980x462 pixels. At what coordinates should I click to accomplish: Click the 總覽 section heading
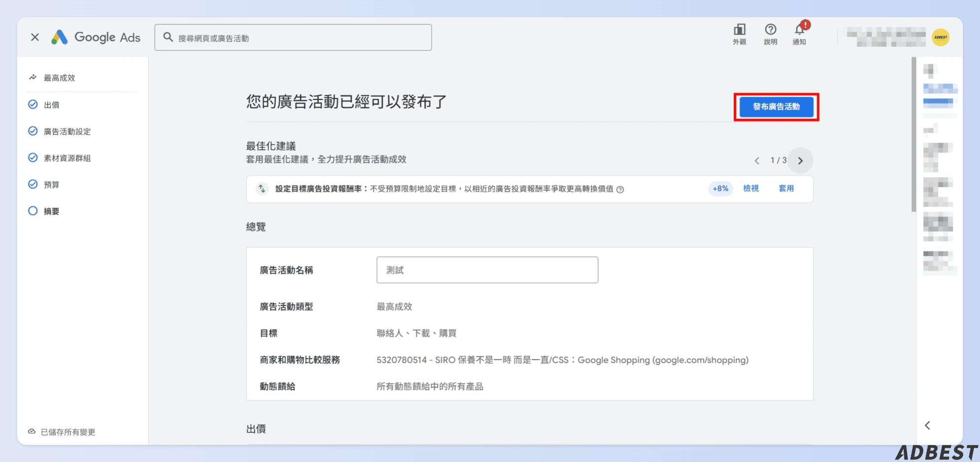pos(256,227)
